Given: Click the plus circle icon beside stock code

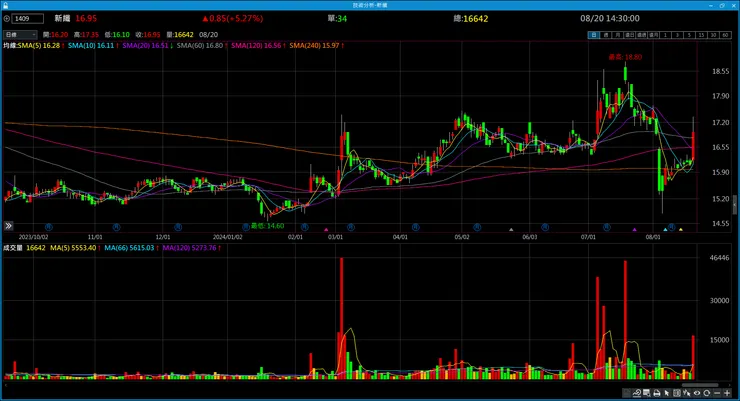Looking at the screenshot, I should 7,18.
